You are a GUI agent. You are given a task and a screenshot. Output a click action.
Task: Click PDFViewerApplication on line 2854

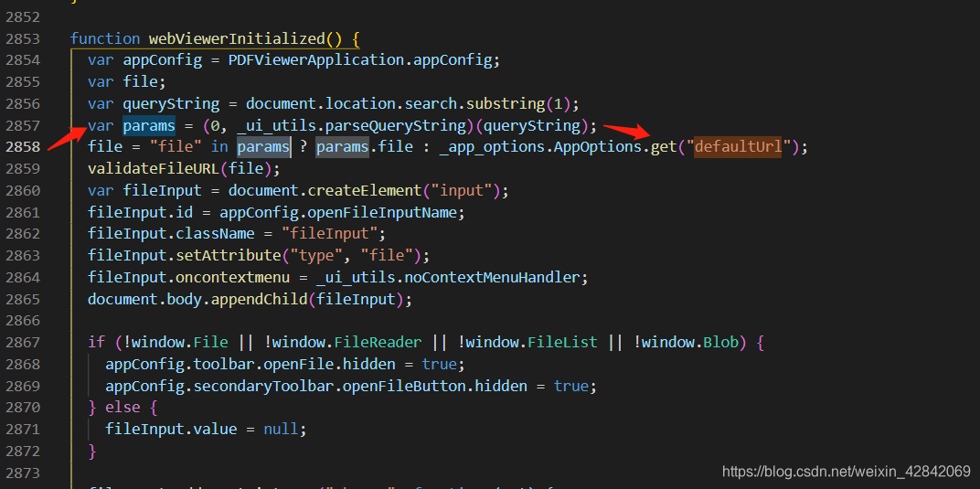coord(316,60)
